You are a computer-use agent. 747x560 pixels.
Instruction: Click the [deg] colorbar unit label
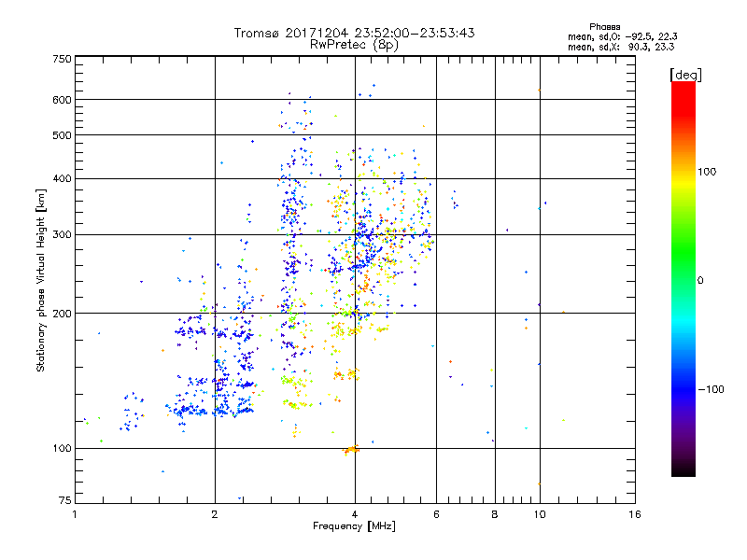685,75
